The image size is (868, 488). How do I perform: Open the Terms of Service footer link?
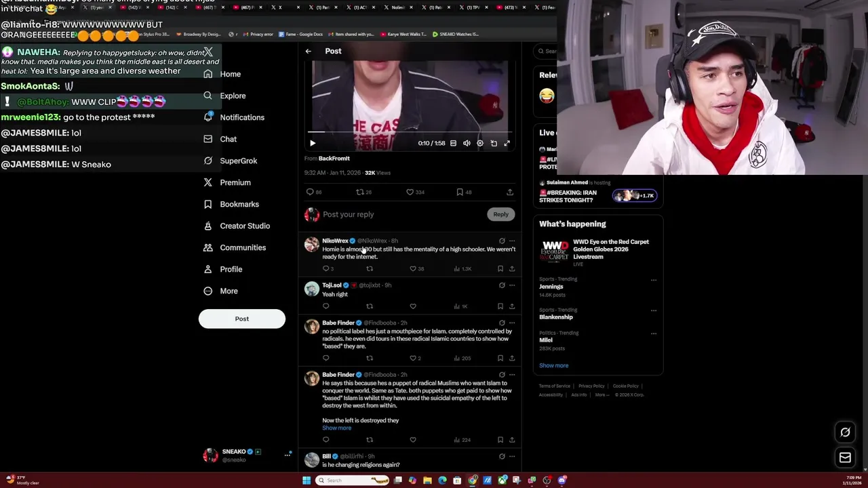tap(554, 386)
